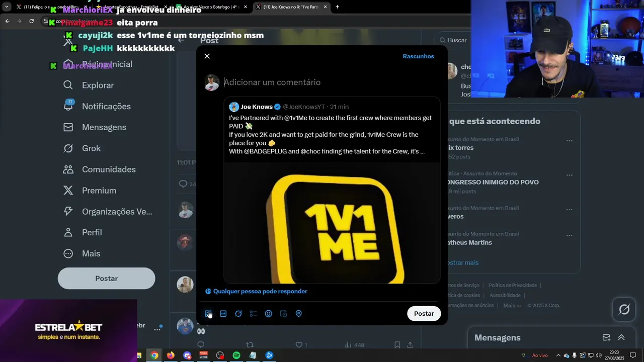Viewport: 644px width, 362px height.
Task: Repost the post below the composer
Action: click(x=250, y=345)
